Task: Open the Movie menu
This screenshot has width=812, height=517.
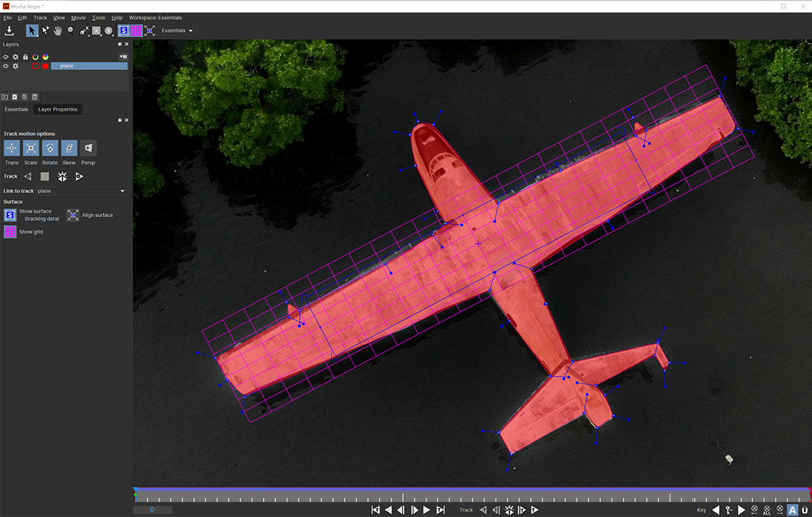Action: pyautogui.click(x=78, y=18)
